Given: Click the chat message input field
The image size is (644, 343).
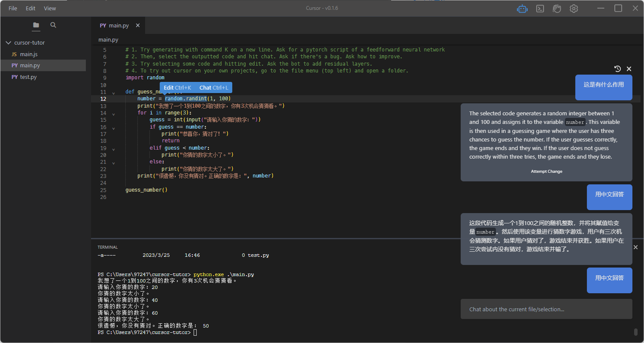Looking at the screenshot, I should pos(546,309).
